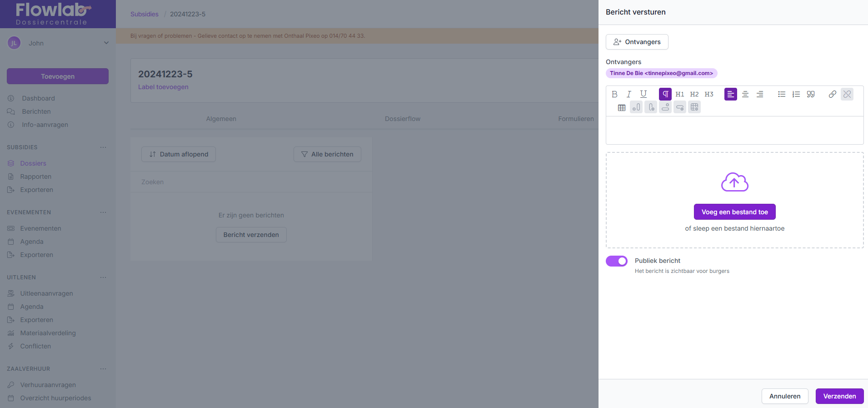868x408 pixels.
Task: Toggle left text alignment
Action: [731, 94]
